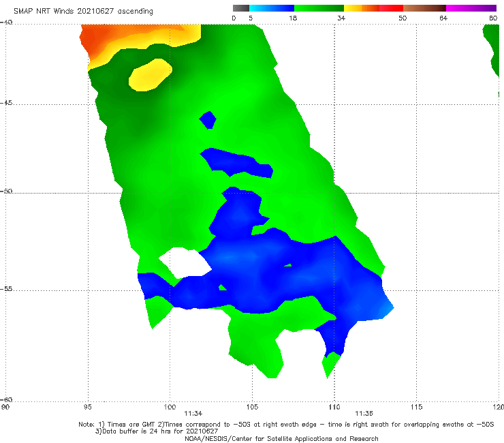The image size is (504, 443).
Task: Click the brown segment of the color bar
Action: pos(424,8)
